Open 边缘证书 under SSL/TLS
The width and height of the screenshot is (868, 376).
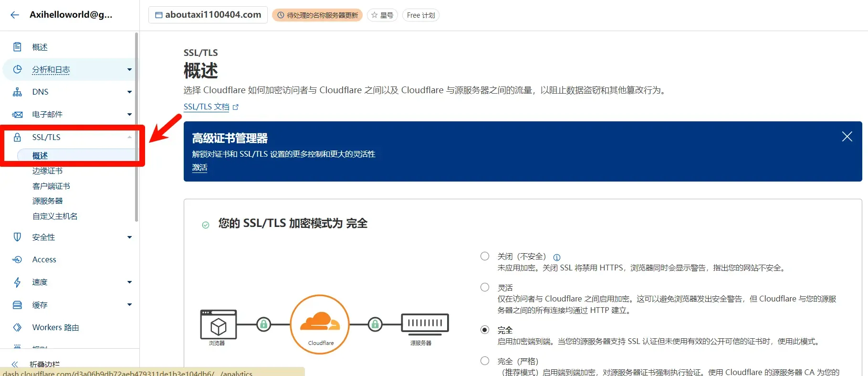(47, 171)
